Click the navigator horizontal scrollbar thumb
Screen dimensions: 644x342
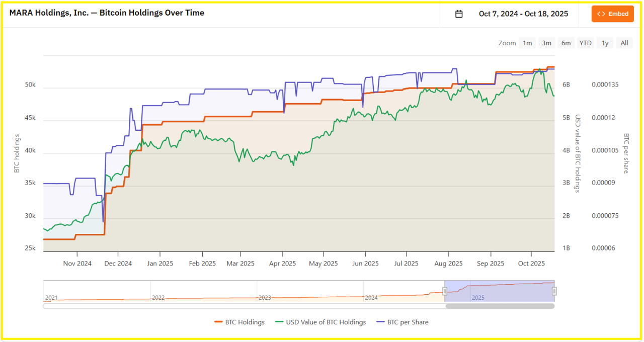[x=500, y=306]
